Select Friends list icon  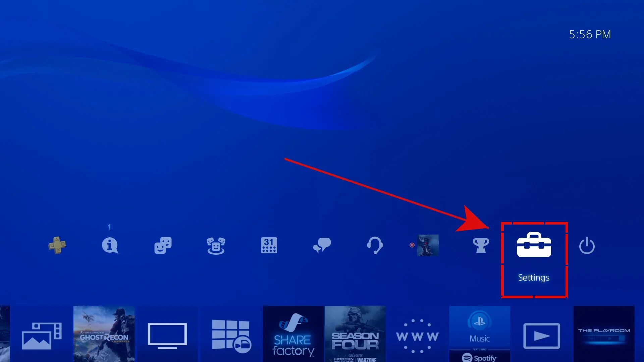pyautogui.click(x=162, y=245)
